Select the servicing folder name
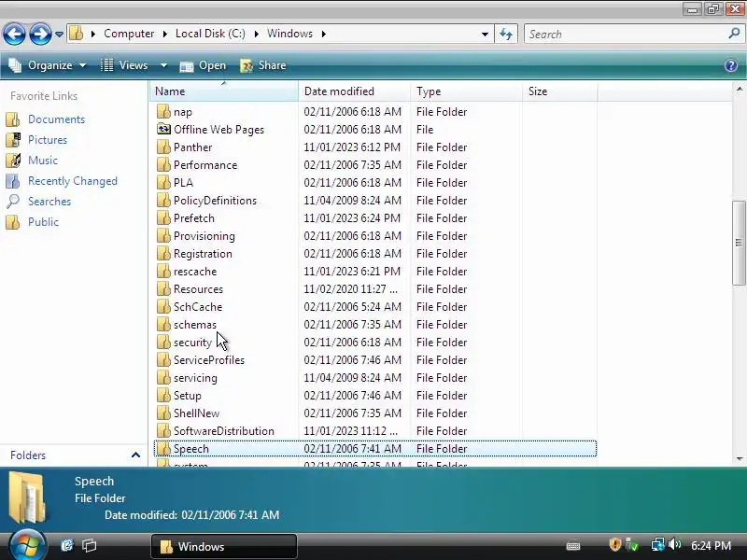 [195, 378]
